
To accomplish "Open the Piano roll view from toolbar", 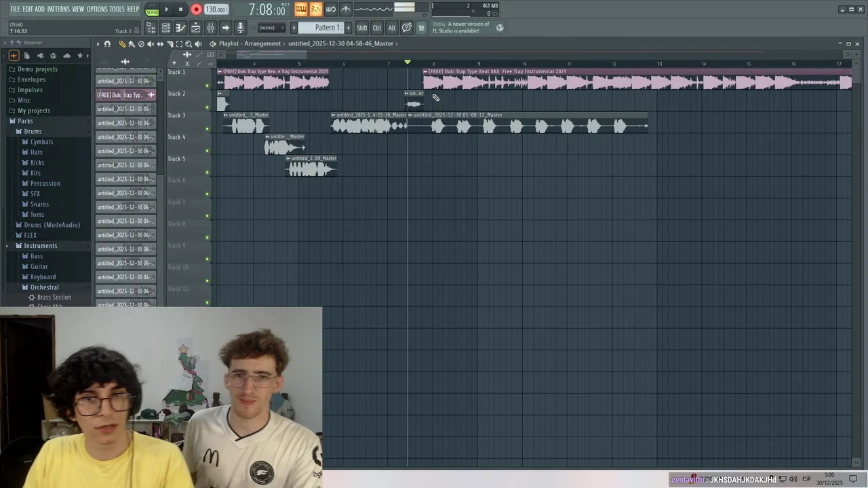I will coord(180,28).
